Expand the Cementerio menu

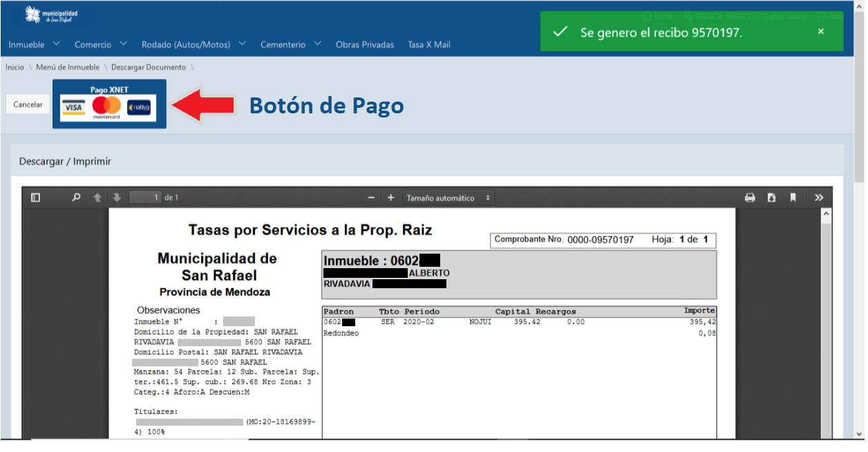(290, 44)
